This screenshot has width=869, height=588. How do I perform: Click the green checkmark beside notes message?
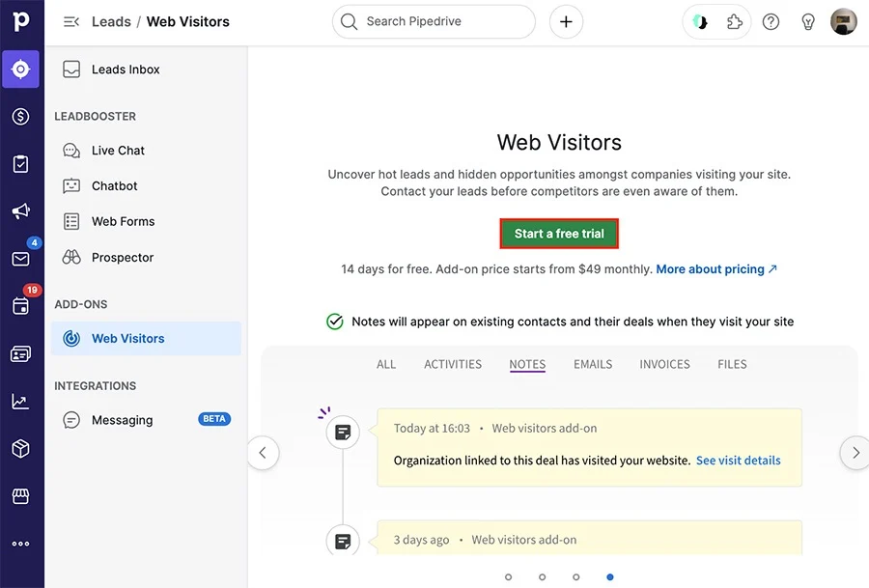point(335,322)
